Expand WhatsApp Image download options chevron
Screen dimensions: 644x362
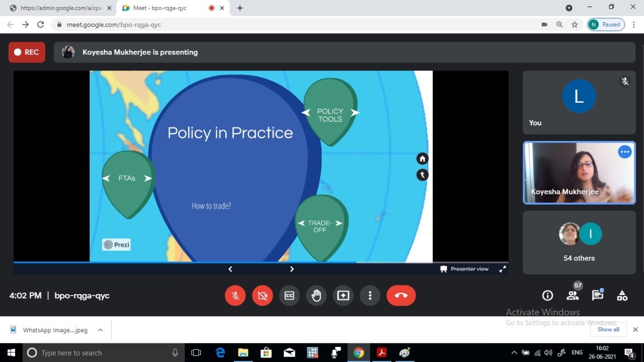pos(100,330)
